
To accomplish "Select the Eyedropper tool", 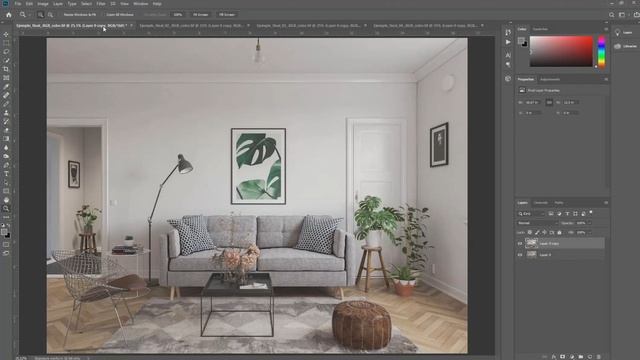I will pyautogui.click(x=6, y=87).
